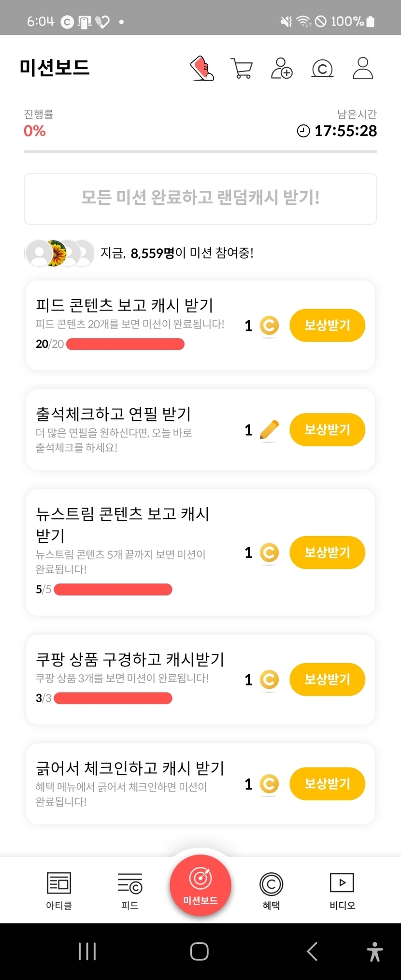Open the 비디오 tab
The image size is (401, 980).
pyautogui.click(x=342, y=890)
